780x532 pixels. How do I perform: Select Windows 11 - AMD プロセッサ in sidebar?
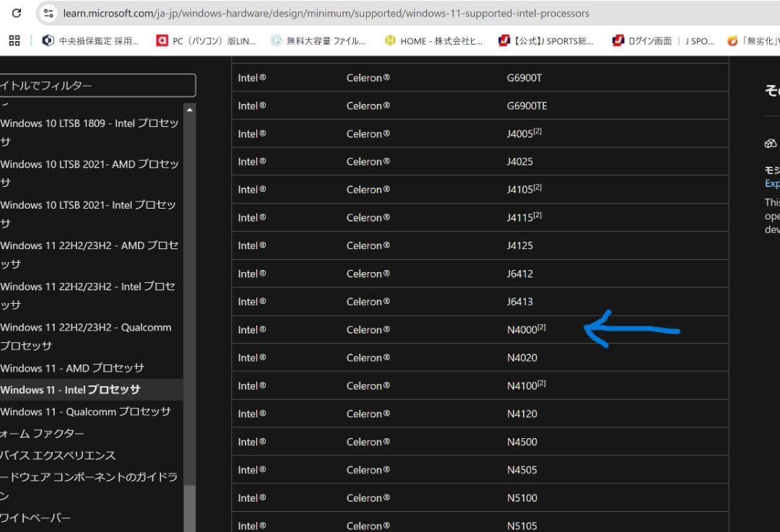72,368
